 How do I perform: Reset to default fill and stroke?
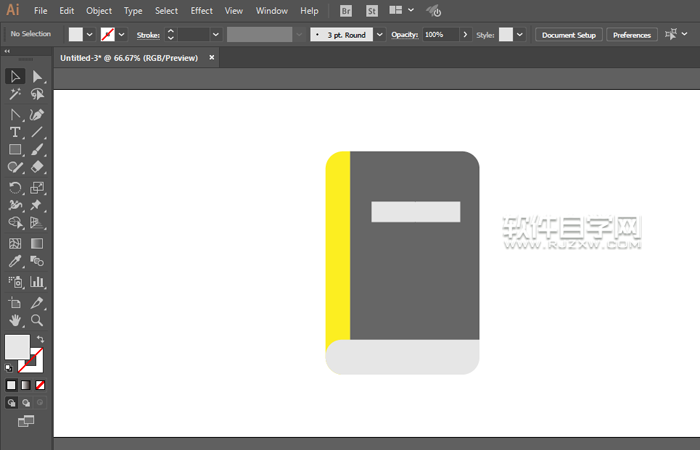9,368
